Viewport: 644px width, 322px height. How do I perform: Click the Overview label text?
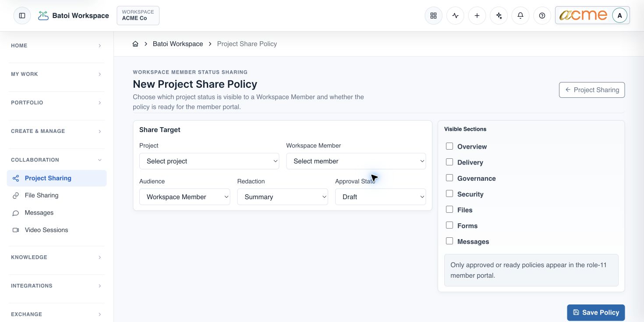click(x=472, y=147)
